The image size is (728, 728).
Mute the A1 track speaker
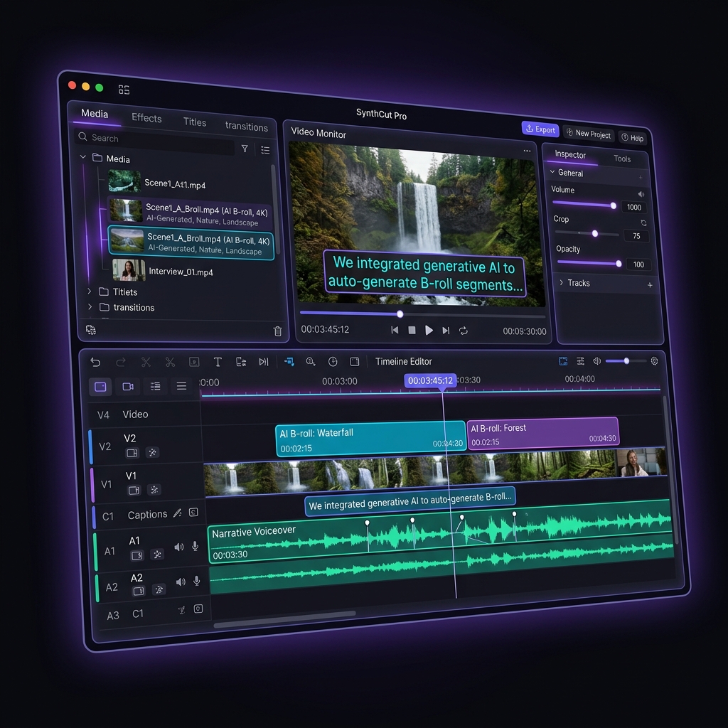[179, 547]
